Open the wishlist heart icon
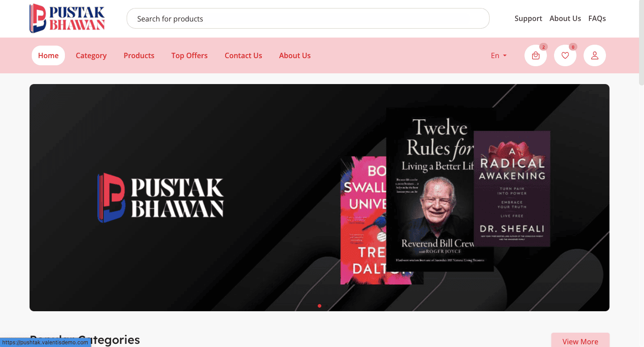Screen dimensions: 644x347 565,56
